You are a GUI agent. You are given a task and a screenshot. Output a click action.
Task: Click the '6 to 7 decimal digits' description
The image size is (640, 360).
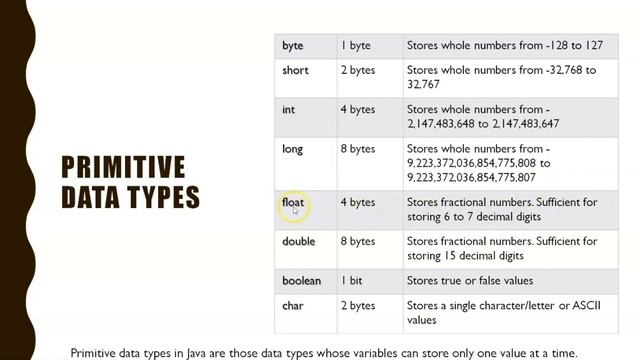coord(502,209)
